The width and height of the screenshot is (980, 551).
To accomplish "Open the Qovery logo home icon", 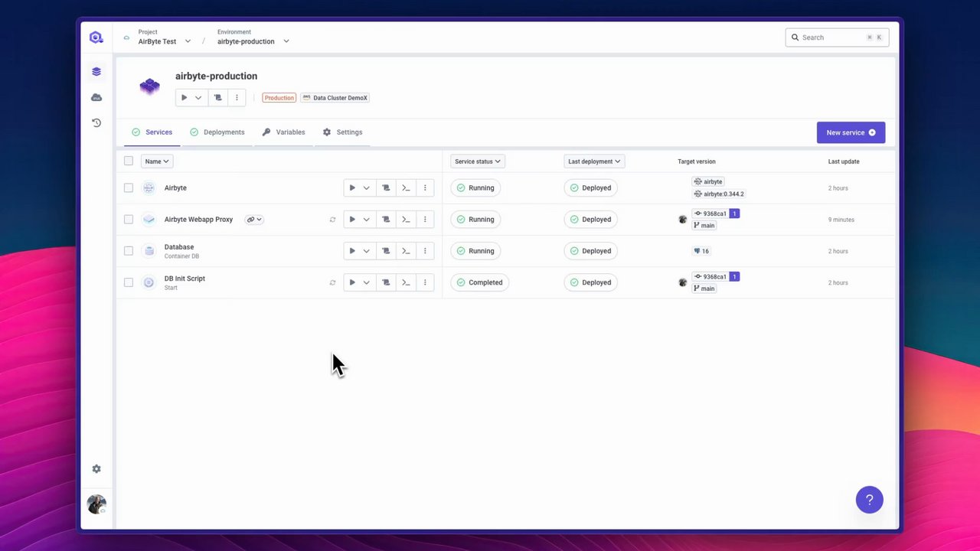I will pyautogui.click(x=96, y=37).
